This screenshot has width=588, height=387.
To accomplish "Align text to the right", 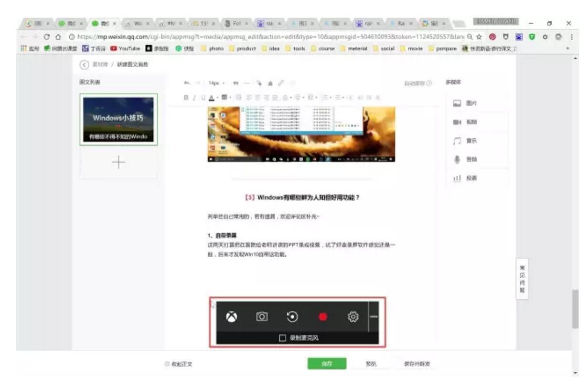I will [267, 97].
